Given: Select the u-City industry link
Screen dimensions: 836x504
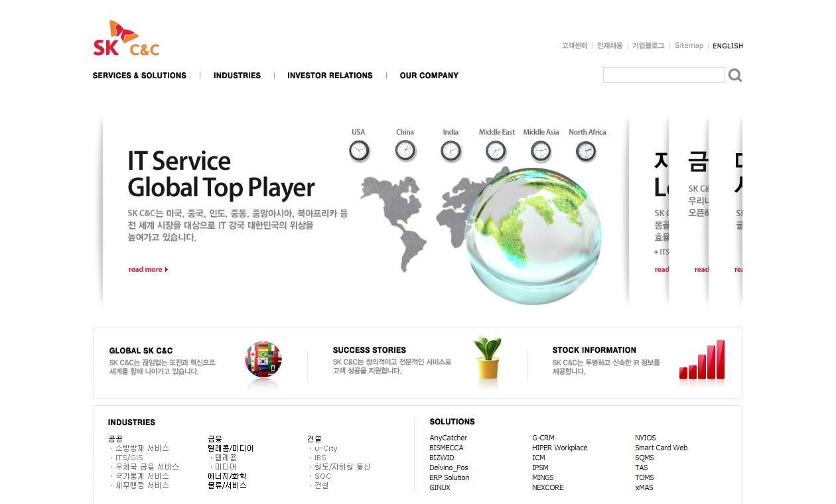Looking at the screenshot, I should point(325,448).
